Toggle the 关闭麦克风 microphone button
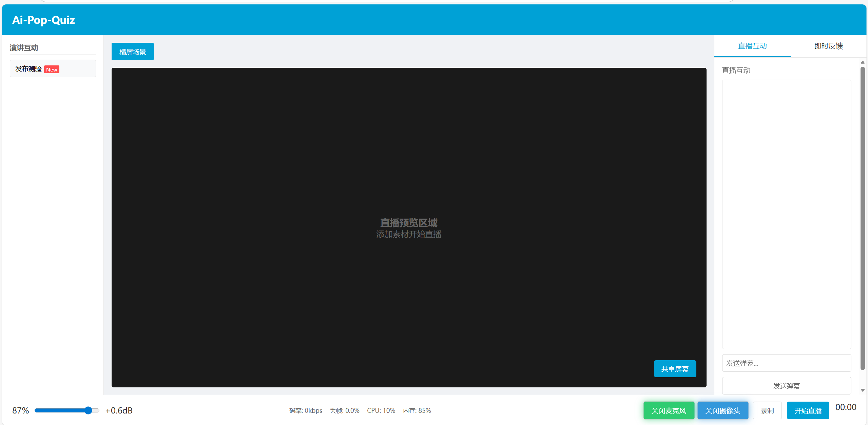Image resolution: width=868 pixels, height=425 pixels. [668, 410]
